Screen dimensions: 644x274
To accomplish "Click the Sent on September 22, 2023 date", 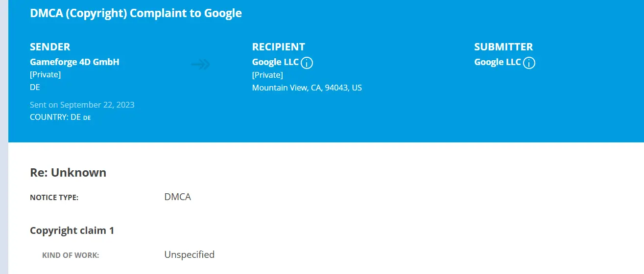I will 82,105.
